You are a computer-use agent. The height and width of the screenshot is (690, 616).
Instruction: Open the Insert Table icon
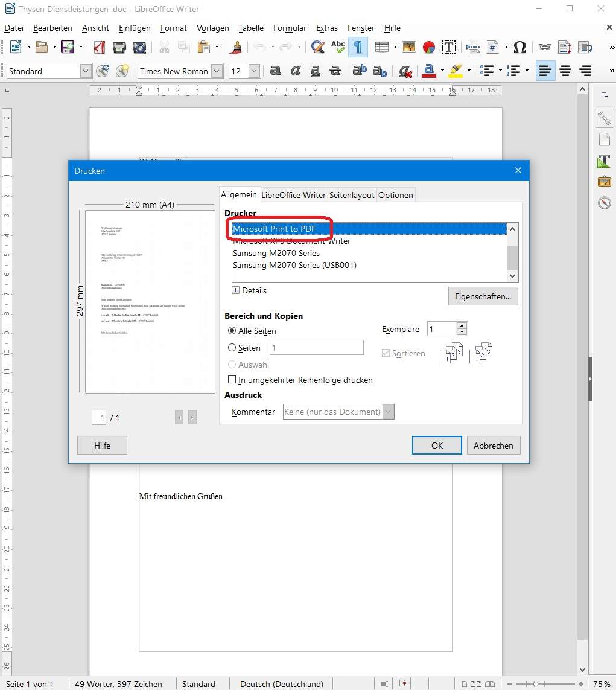pyautogui.click(x=381, y=47)
